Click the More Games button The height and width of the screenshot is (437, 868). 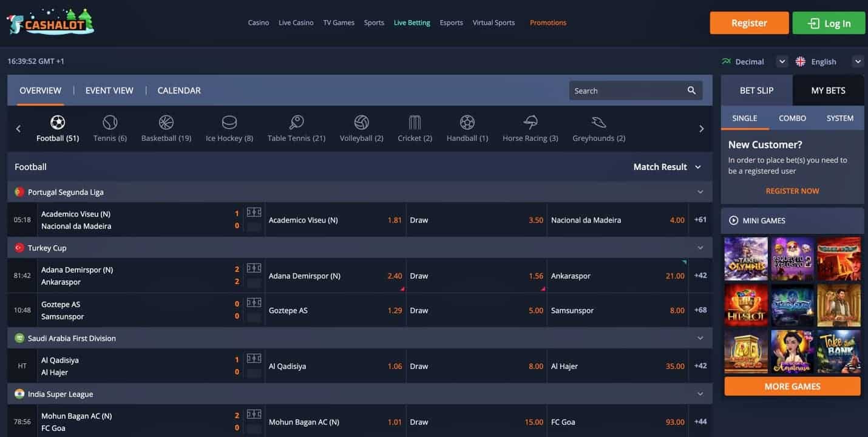coord(792,386)
